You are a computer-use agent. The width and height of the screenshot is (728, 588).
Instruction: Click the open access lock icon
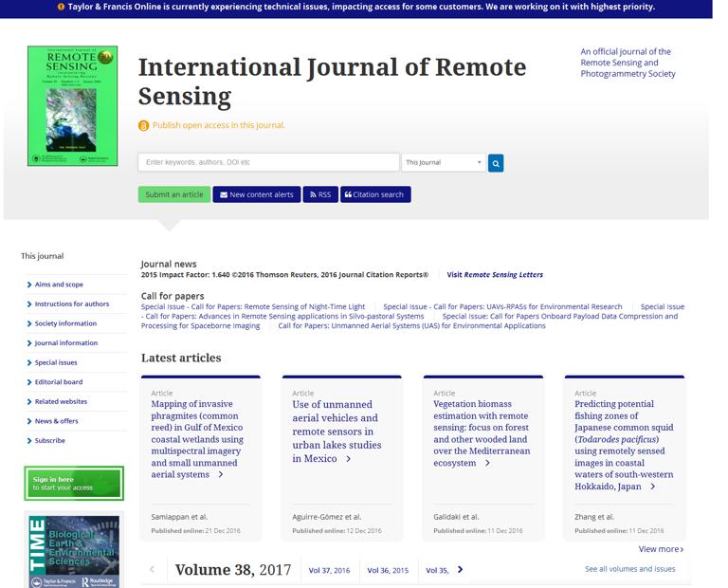pyautogui.click(x=144, y=125)
